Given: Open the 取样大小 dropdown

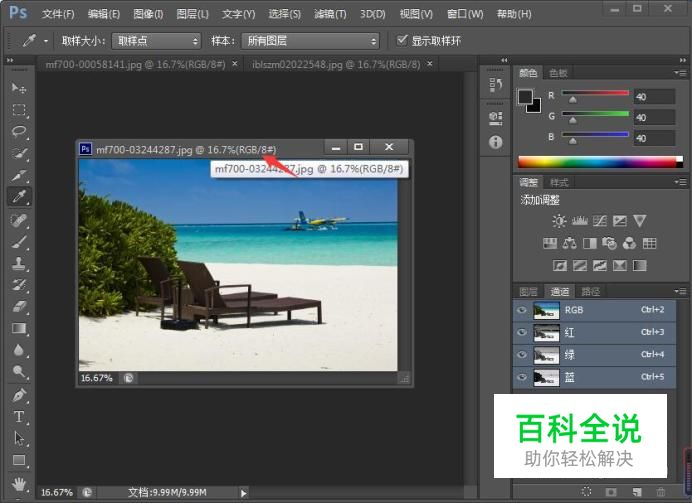Looking at the screenshot, I should pos(156,41).
